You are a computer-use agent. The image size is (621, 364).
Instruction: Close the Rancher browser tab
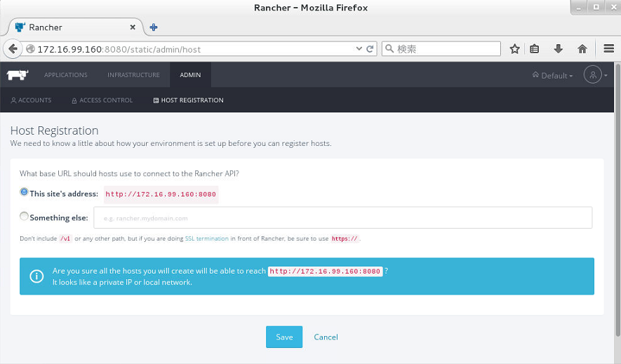[133, 27]
